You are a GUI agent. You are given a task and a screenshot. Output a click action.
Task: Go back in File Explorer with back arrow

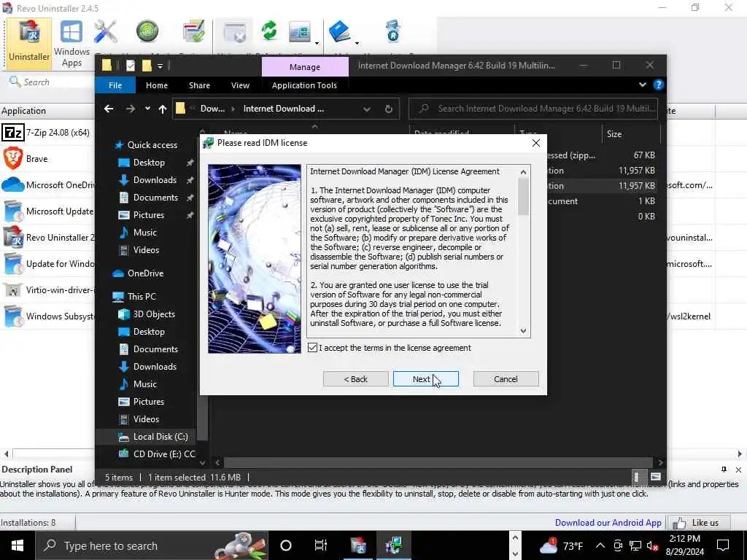[109, 109]
